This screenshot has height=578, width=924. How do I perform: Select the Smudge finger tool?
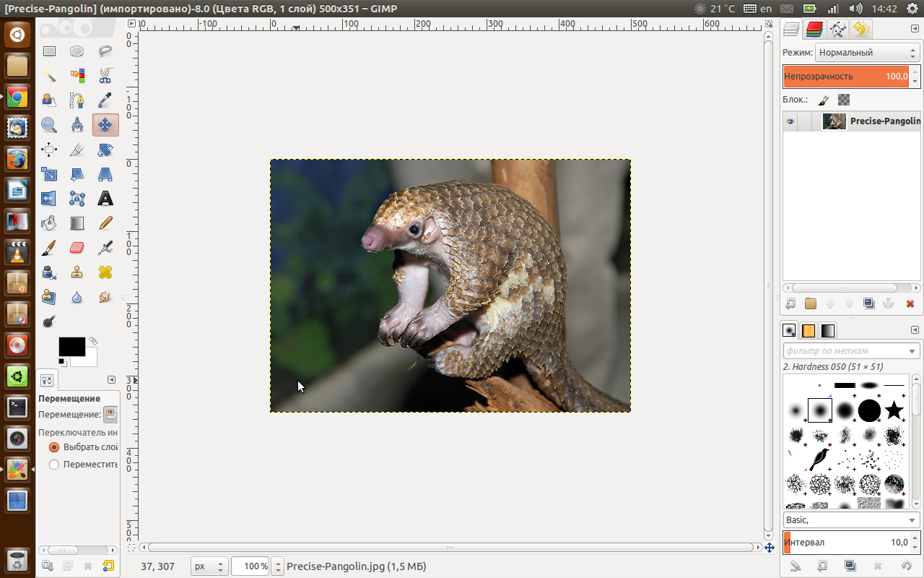105,297
